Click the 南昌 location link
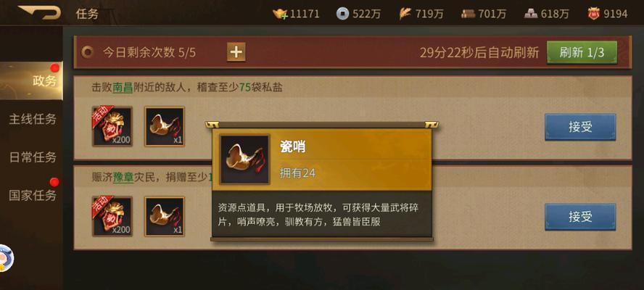 123,88
